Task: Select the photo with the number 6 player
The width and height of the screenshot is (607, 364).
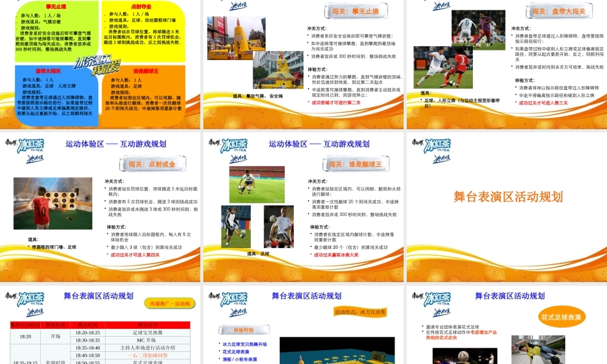Action: [x=478, y=30]
